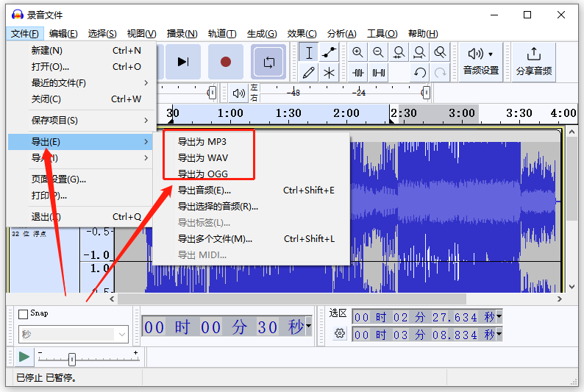Enable the Snap checkbox

[23, 314]
